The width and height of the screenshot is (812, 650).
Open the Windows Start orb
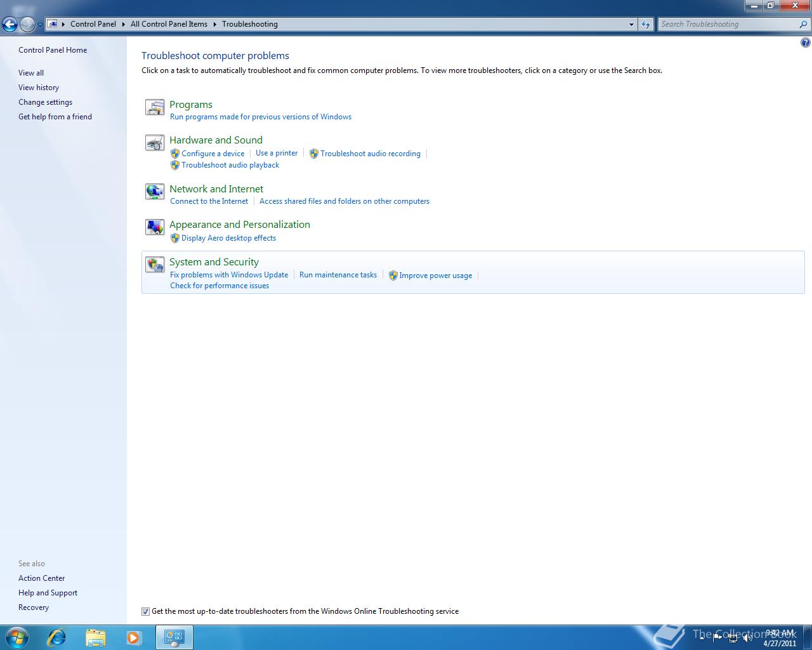(17, 637)
